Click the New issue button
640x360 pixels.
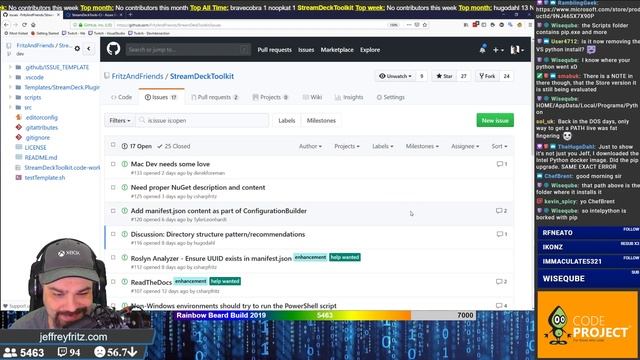click(495, 120)
